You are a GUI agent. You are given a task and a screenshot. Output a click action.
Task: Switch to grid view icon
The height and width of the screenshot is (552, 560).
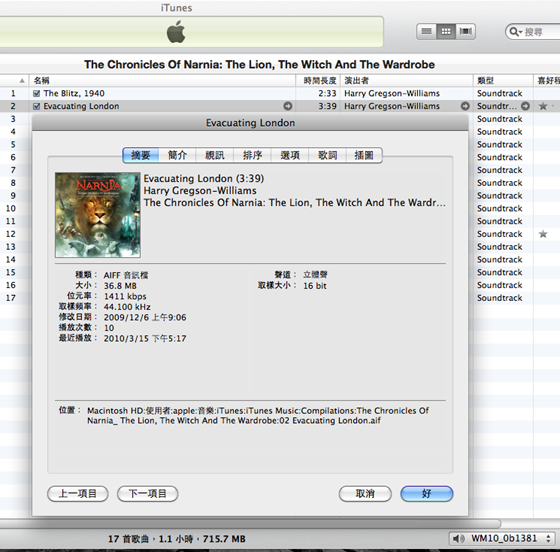click(x=446, y=31)
